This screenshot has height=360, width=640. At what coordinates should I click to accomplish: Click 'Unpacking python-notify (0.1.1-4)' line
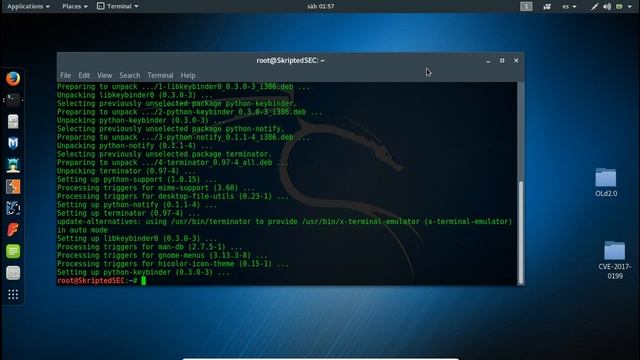click(x=135, y=146)
